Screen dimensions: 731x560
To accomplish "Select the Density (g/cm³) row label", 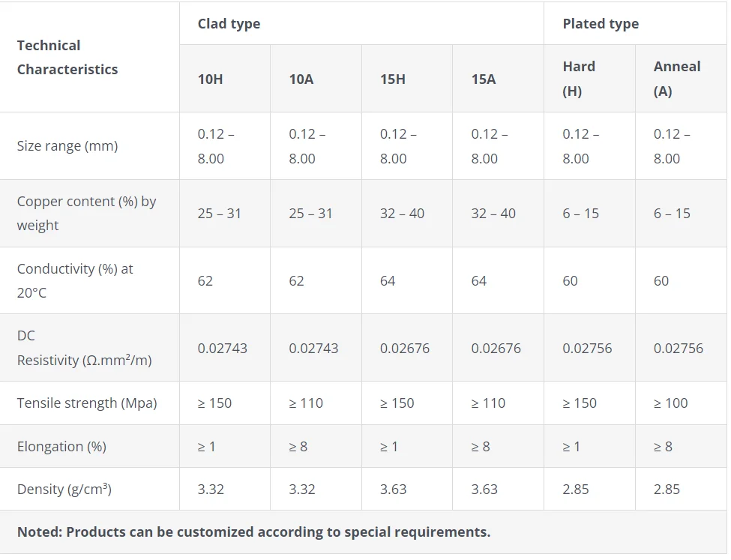I will pos(64,490).
